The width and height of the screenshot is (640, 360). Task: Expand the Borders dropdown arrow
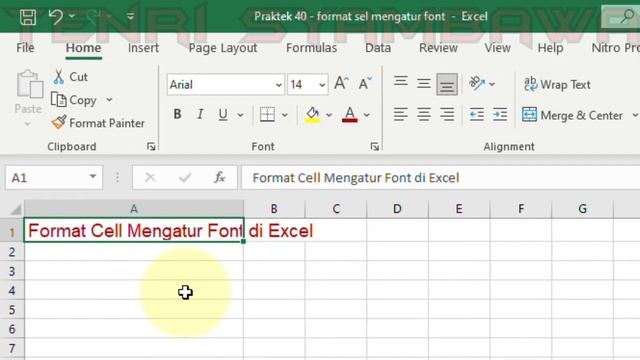(285, 115)
